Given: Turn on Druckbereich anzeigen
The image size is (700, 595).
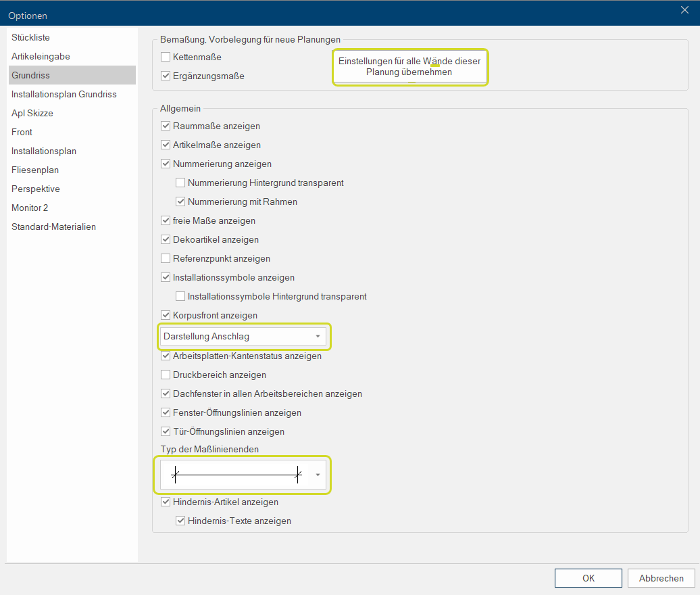Looking at the screenshot, I should click(166, 375).
